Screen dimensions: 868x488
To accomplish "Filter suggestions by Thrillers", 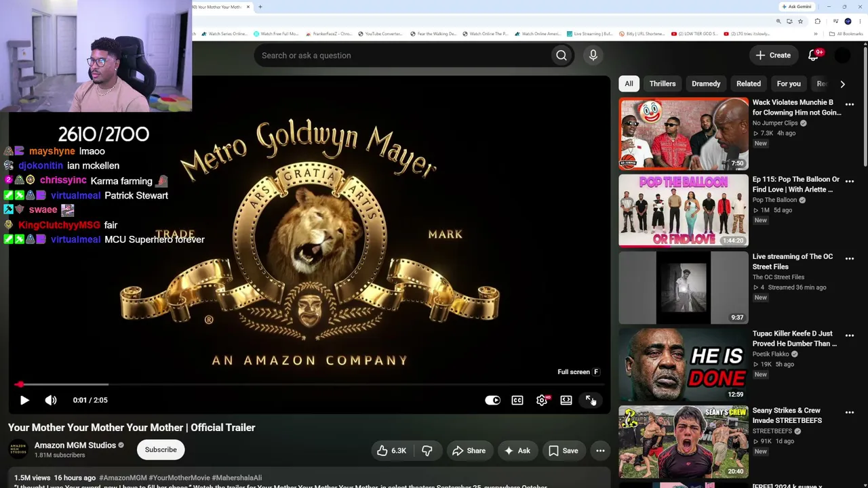I will tap(663, 83).
